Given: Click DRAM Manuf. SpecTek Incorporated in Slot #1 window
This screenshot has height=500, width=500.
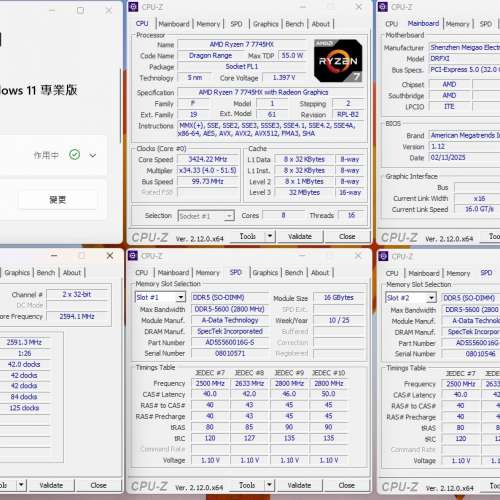Looking at the screenshot, I should coord(230,331).
